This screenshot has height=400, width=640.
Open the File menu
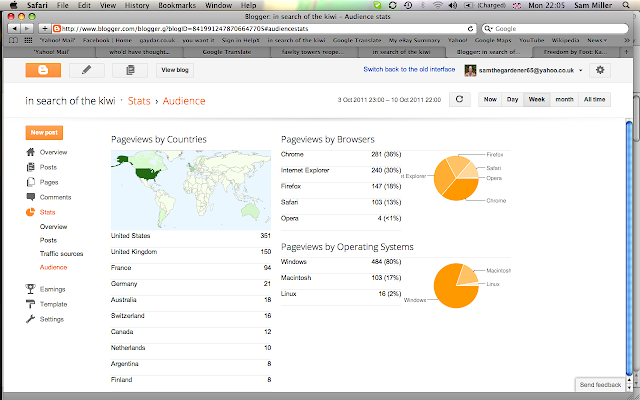pos(62,5)
